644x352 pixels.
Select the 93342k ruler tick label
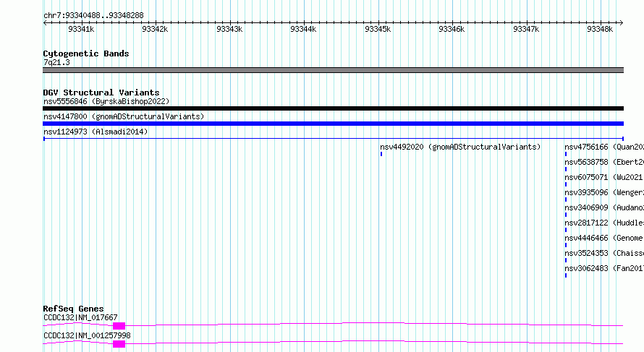point(155,29)
